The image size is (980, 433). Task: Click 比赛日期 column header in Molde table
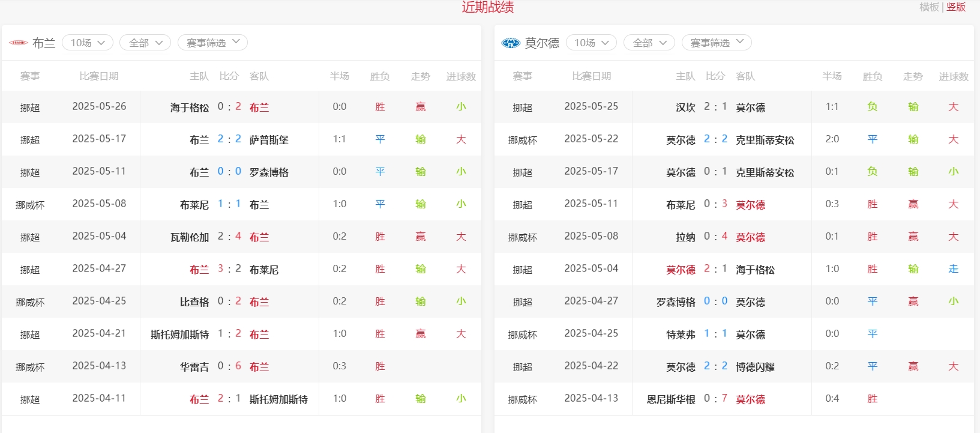tap(591, 76)
